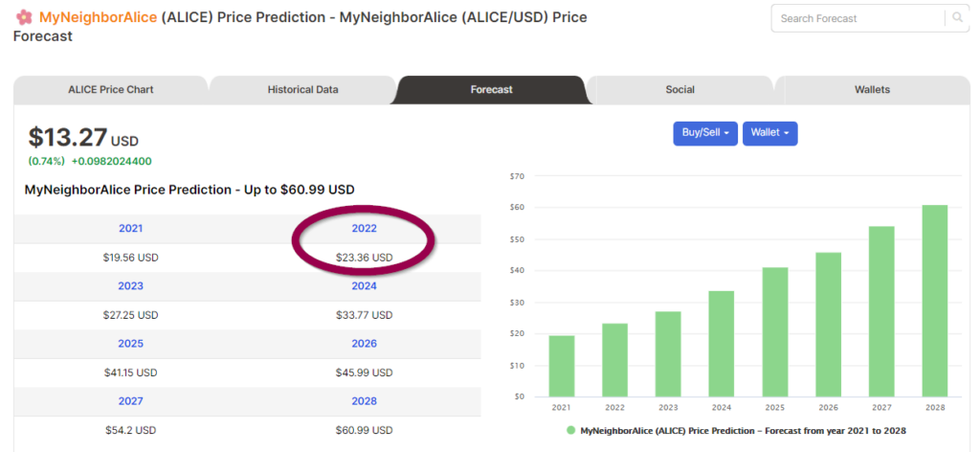Open the 2022 forecast year link
The height and width of the screenshot is (452, 980).
(x=365, y=228)
